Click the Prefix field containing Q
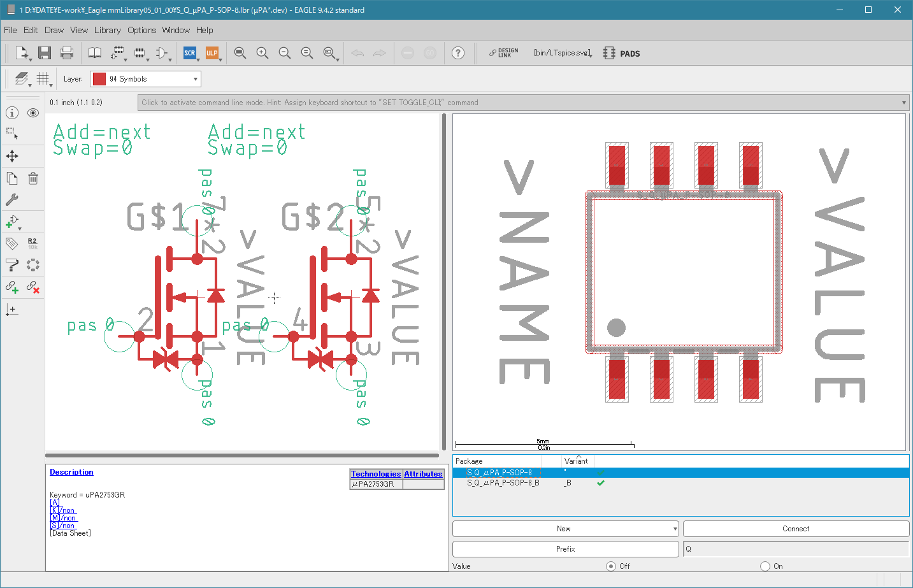Viewport: 913px width, 588px height. 796,549
